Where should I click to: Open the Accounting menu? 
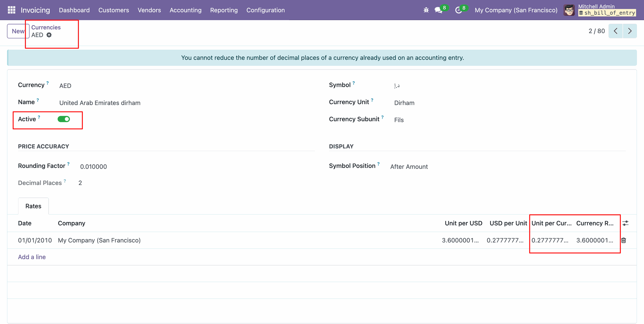click(185, 10)
